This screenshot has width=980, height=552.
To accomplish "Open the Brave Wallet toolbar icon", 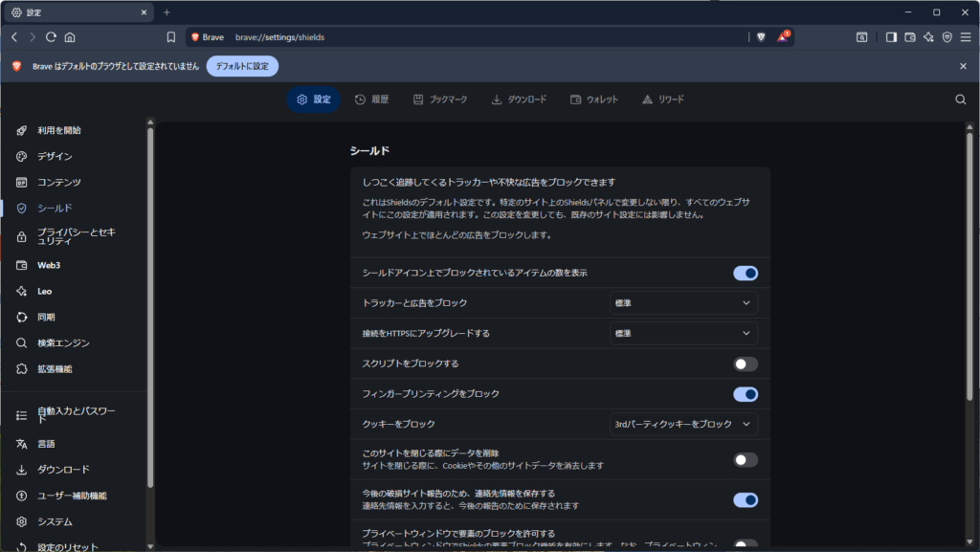I will pos(910,37).
